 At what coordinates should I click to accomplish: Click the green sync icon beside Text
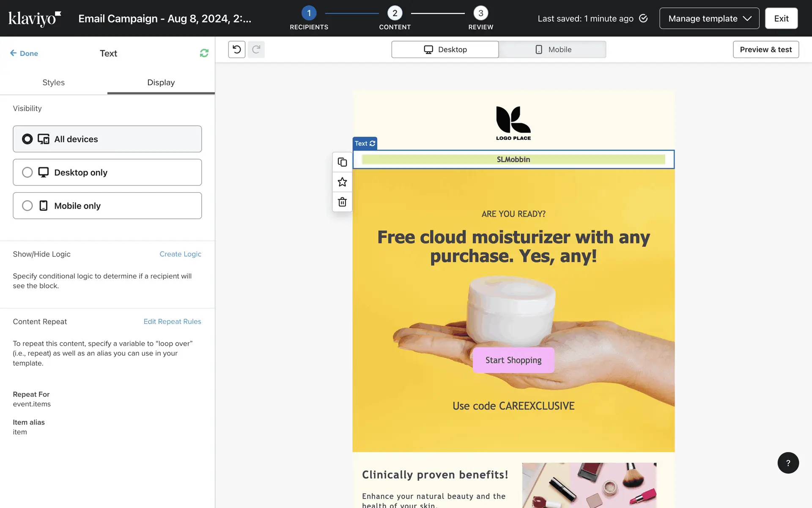(x=204, y=53)
